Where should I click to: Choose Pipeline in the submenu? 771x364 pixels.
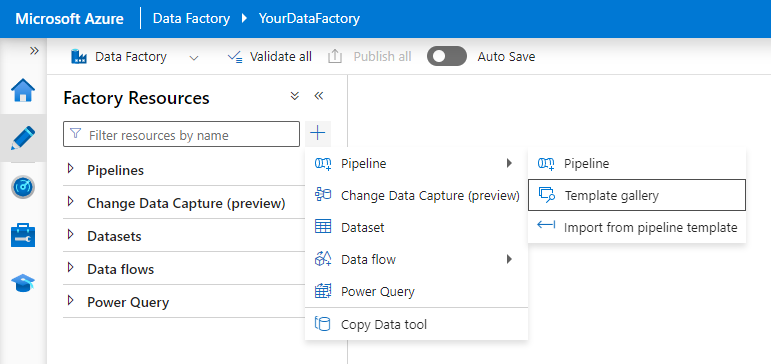[x=637, y=163]
